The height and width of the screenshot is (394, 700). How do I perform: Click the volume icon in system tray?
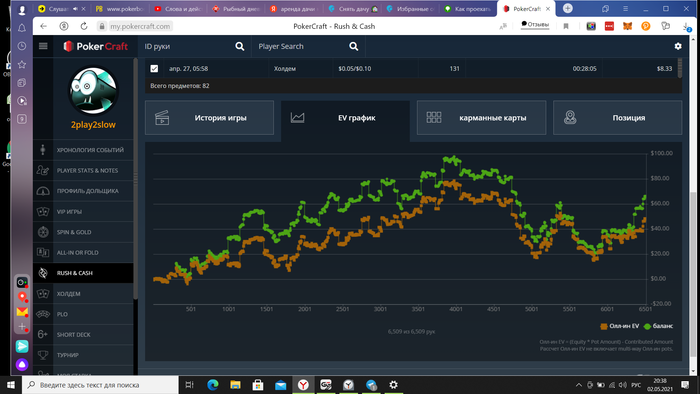(x=623, y=385)
